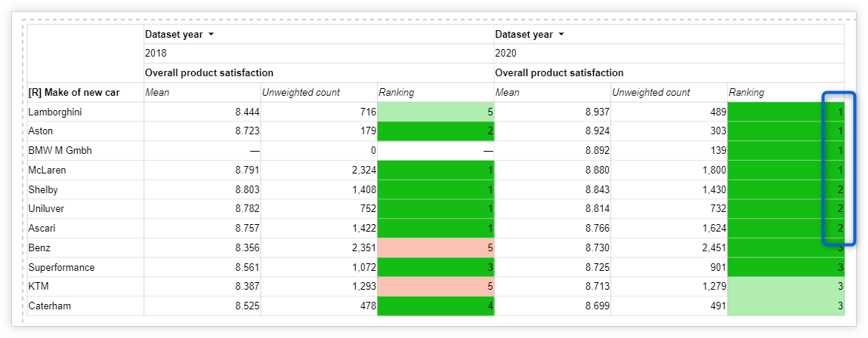Click BMW M Gmbh 2020 count 139

click(719, 151)
